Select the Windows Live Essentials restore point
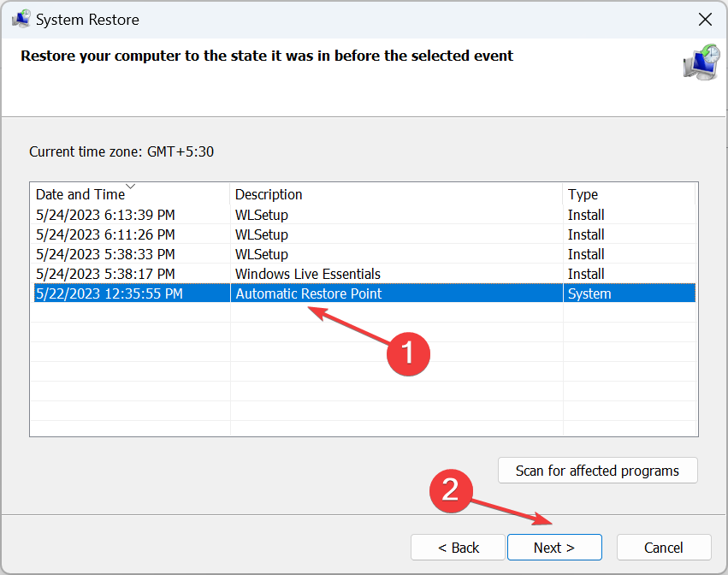Image resolution: width=728 pixels, height=575 pixels. [x=308, y=274]
